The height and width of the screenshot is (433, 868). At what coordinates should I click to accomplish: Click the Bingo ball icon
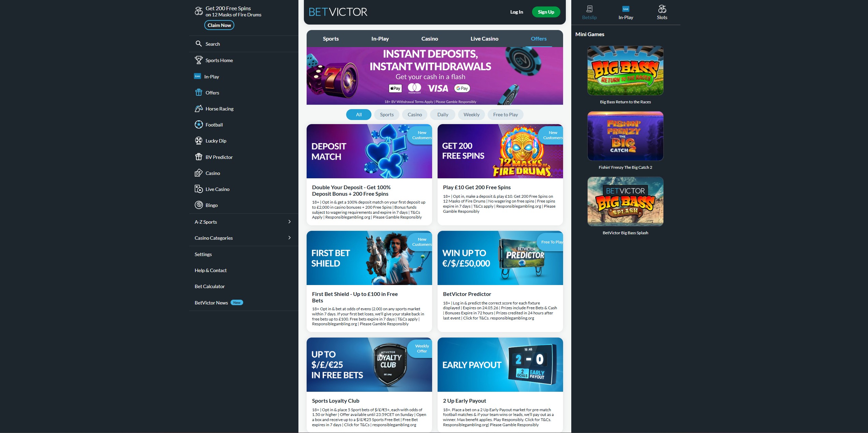tap(198, 205)
